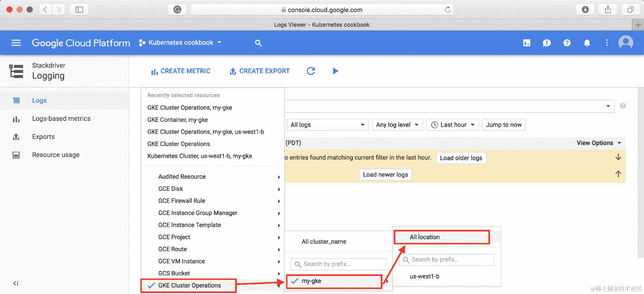Viewport: 644px width, 294px height.
Task: Load newer logs
Action: pos(385,174)
